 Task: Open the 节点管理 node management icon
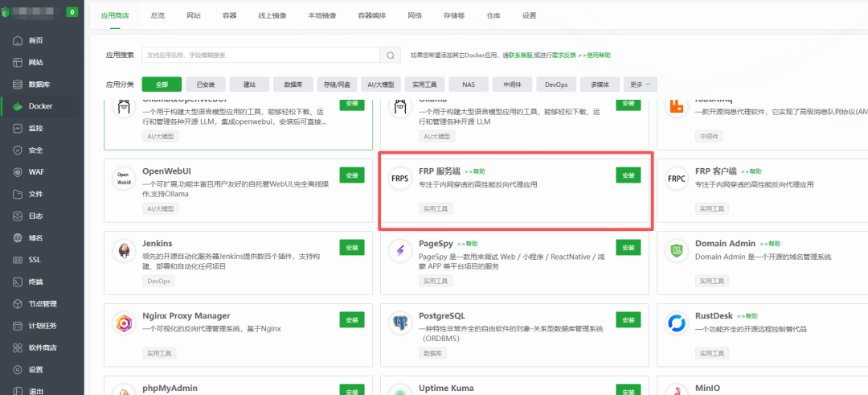click(17, 303)
